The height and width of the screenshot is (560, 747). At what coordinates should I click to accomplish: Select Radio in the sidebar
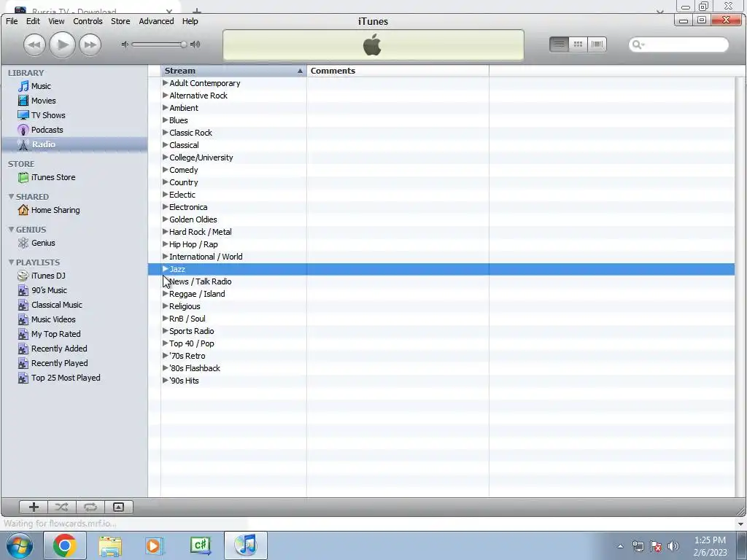(x=74, y=144)
